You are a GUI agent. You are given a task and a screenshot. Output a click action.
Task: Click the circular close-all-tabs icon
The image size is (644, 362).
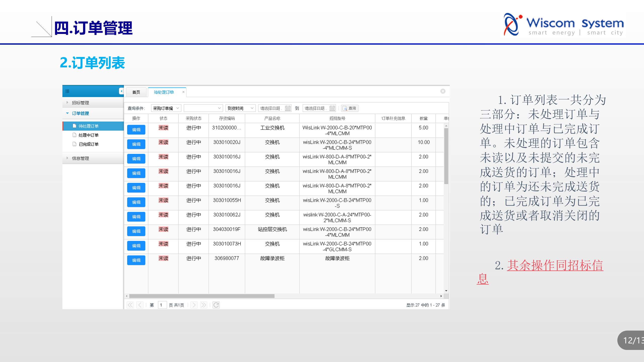pos(443,91)
